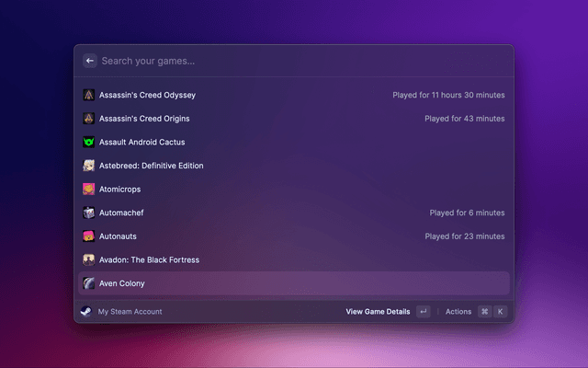Click the Astebreed game icon
This screenshot has width=588, height=368.
pos(89,166)
